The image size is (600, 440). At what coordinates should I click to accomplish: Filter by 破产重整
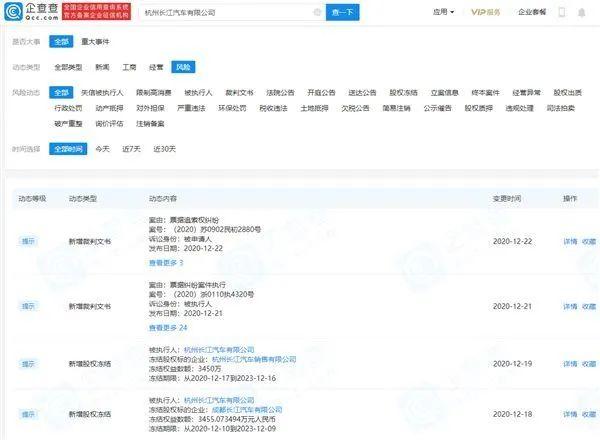[68, 124]
